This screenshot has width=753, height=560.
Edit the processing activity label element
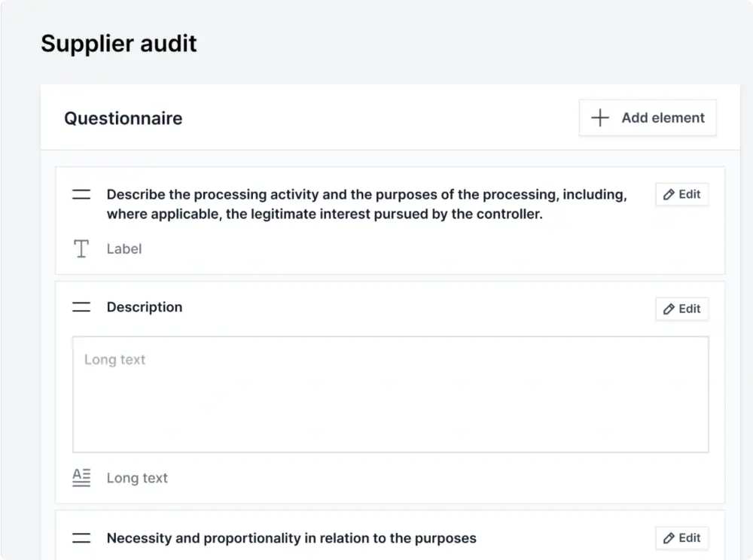tap(682, 195)
